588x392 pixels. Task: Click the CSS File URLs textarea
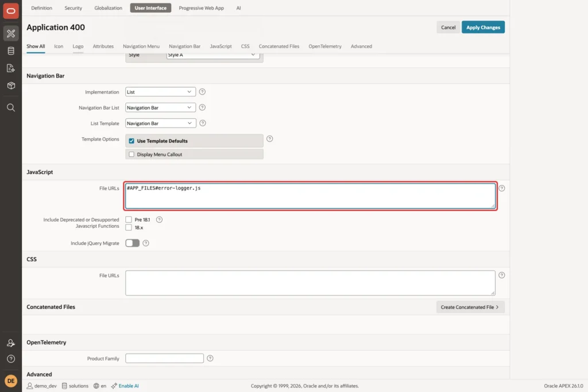click(310, 283)
